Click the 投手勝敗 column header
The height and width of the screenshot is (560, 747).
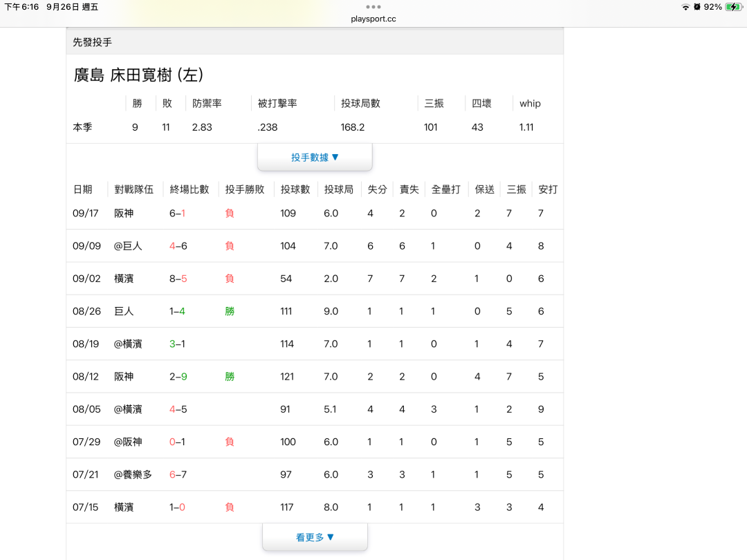[x=245, y=189]
